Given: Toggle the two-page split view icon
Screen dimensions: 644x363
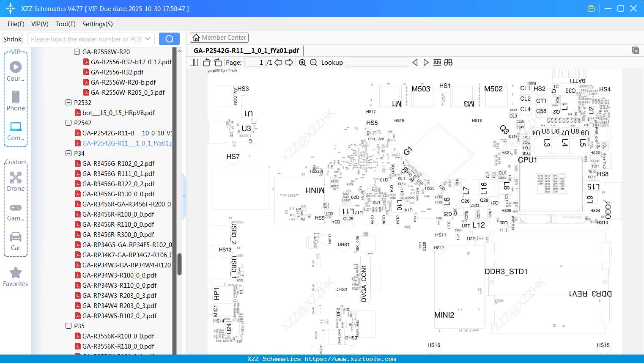Looking at the screenshot, I should 194,62.
